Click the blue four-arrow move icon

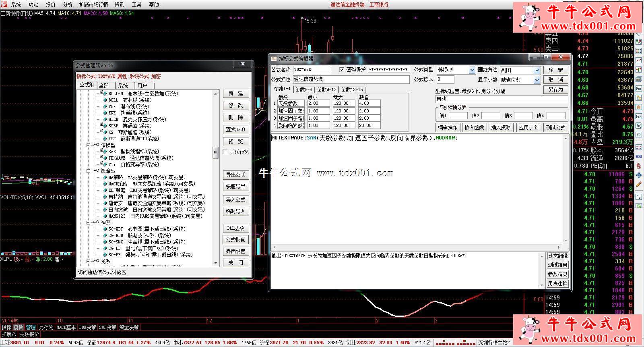(x=638, y=175)
